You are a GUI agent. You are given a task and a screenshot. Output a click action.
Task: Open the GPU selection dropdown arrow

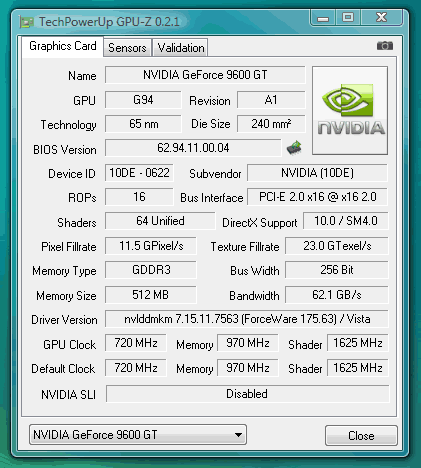tap(238, 435)
